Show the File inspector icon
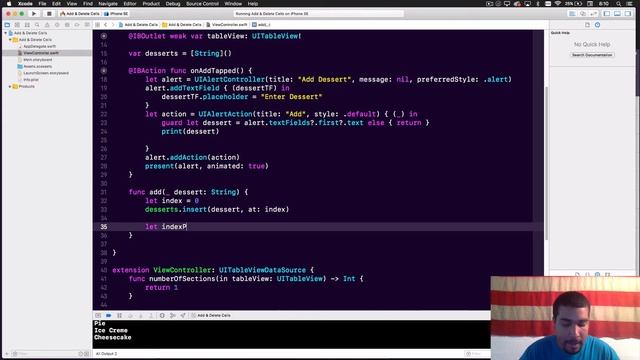 pyautogui.click(x=587, y=25)
